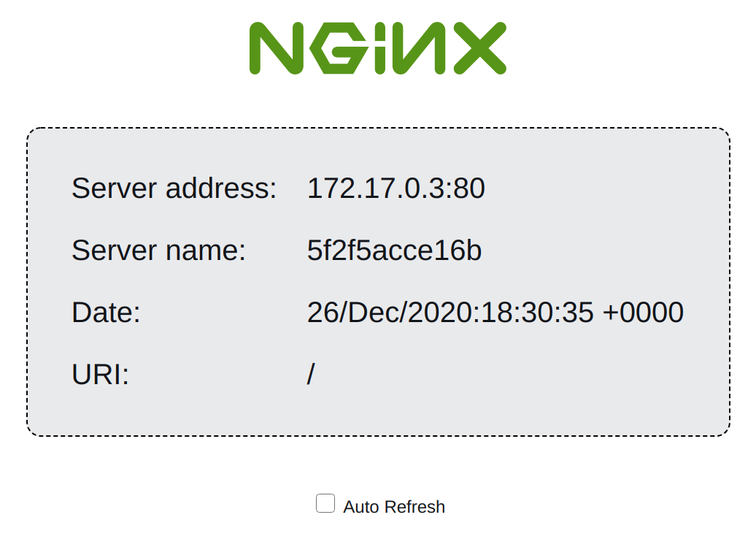Enable the Auto Refresh checkbox
The height and width of the screenshot is (539, 756).
point(325,503)
